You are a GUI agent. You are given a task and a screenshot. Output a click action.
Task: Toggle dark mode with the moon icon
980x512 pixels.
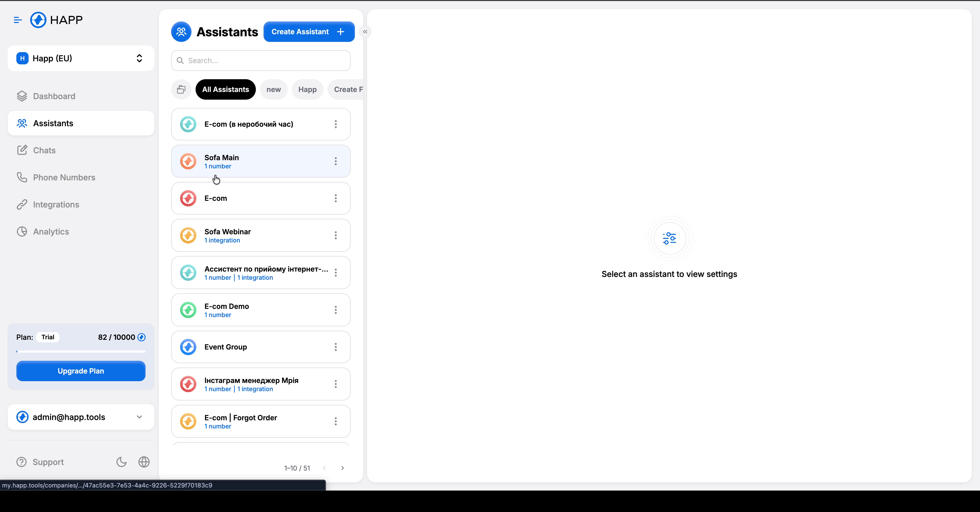(121, 462)
